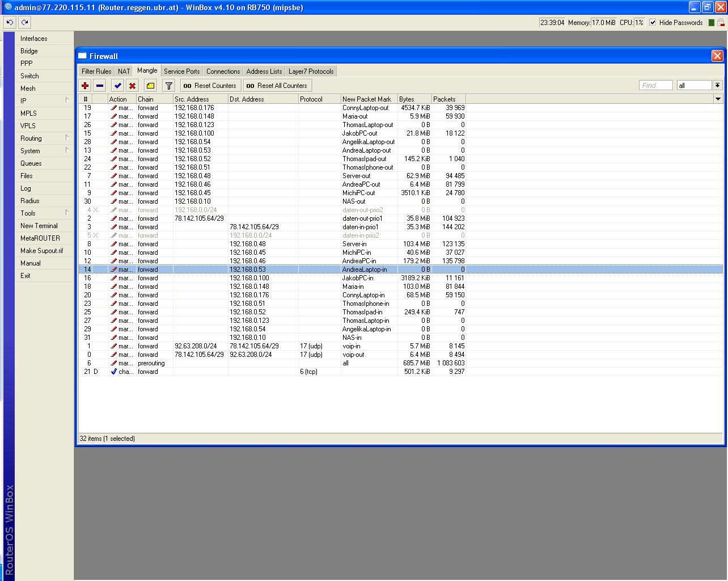The width and height of the screenshot is (728, 581).
Task: Click the Undo arrow icon
Action: (10, 23)
